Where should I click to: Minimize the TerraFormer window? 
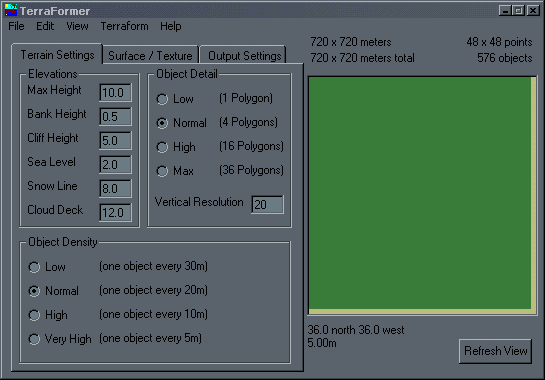click(505, 11)
